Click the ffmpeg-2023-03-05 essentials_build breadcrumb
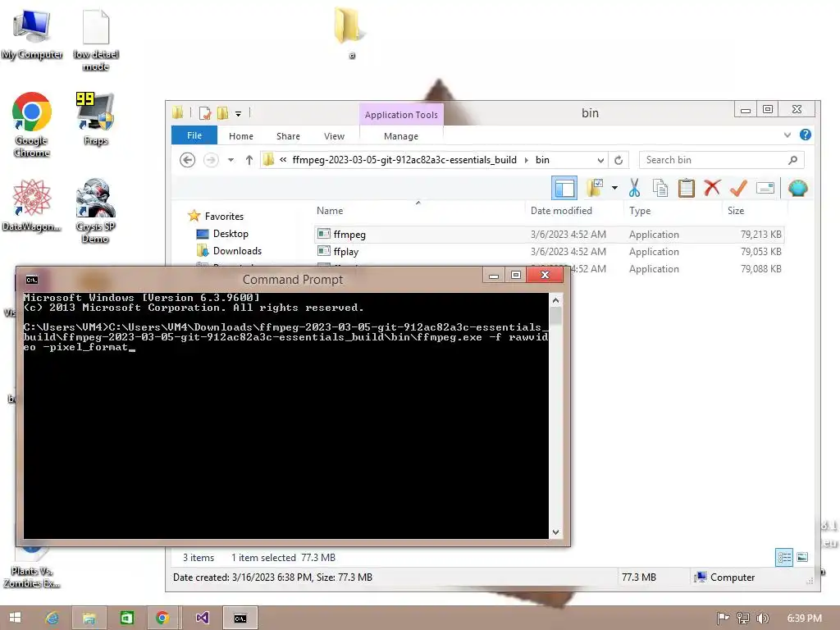Viewport: 840px width, 630px height. click(404, 160)
